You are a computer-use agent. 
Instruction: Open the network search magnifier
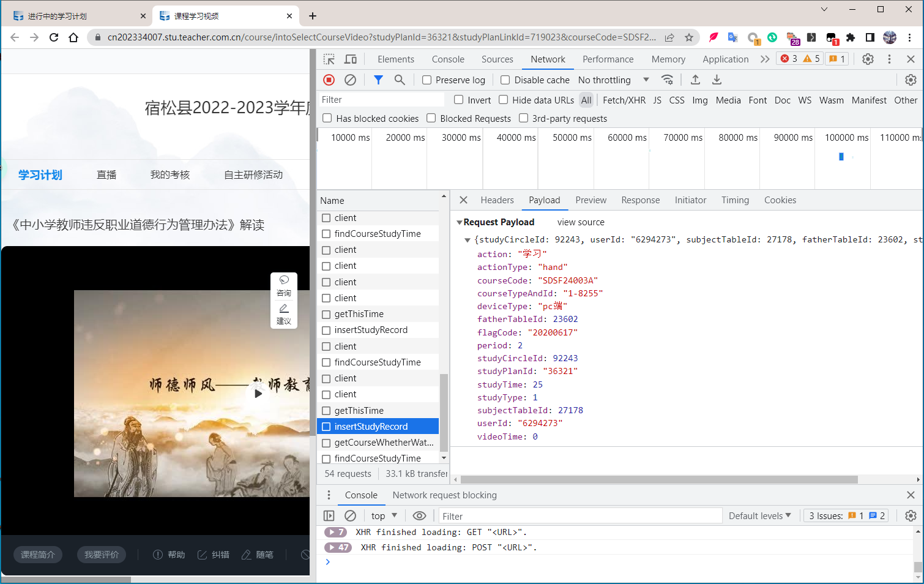pyautogui.click(x=400, y=80)
